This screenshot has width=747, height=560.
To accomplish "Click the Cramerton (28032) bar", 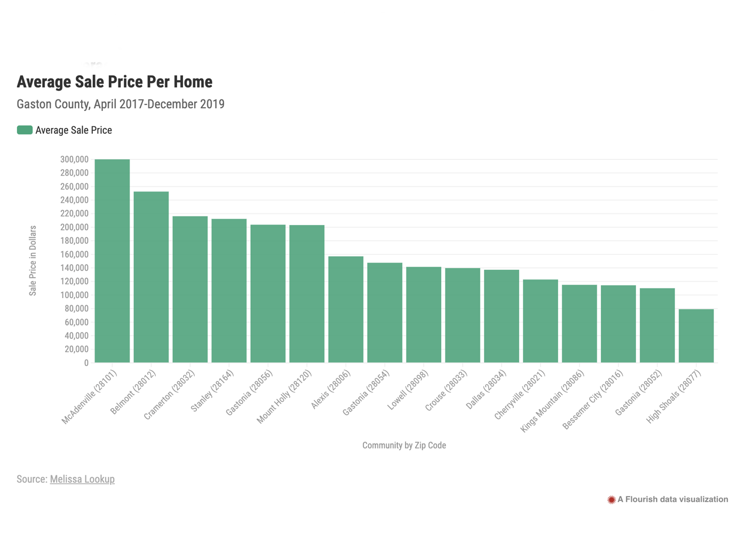I will tap(190, 290).
